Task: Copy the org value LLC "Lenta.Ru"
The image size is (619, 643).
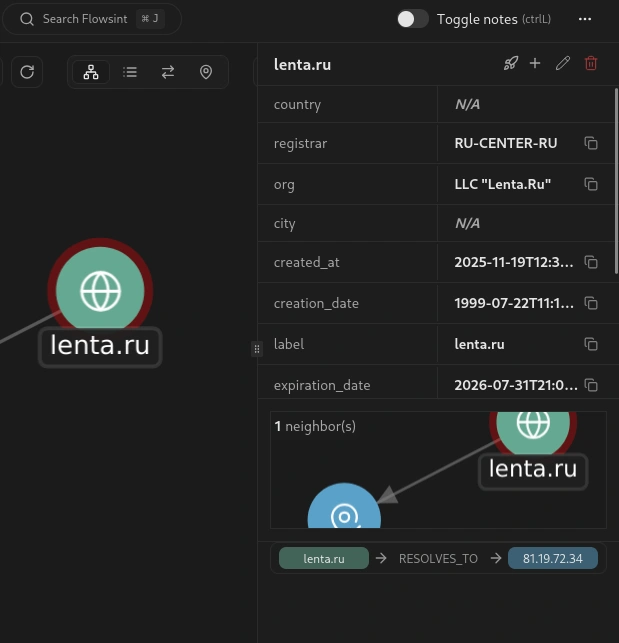Action: [x=591, y=184]
